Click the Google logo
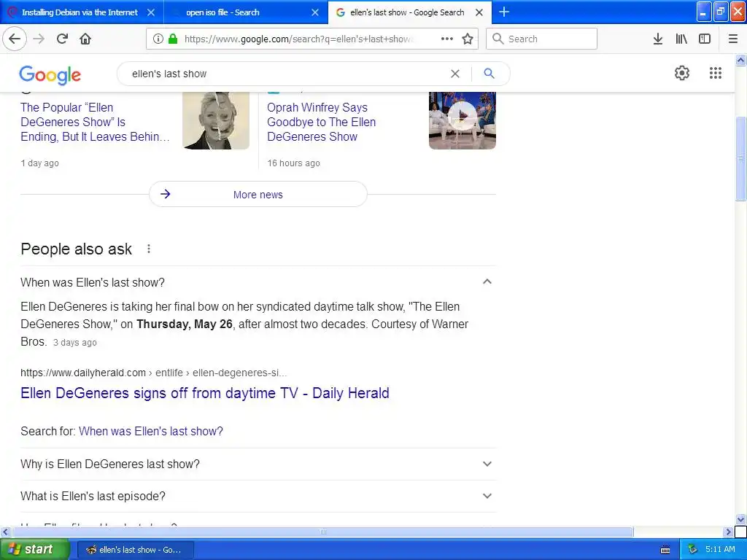The width and height of the screenshot is (747, 560). click(50, 75)
